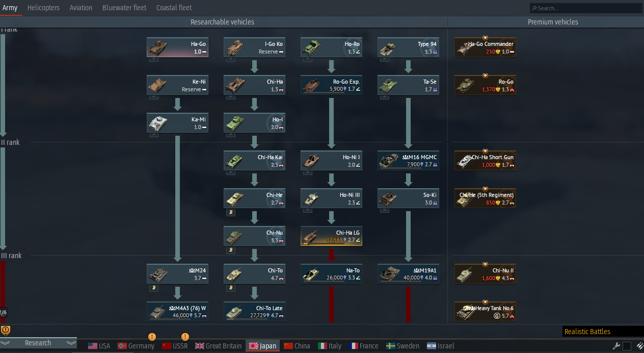Pick premium Heavy Tank No.6
The width and height of the screenshot is (644, 353).
pyautogui.click(x=485, y=312)
